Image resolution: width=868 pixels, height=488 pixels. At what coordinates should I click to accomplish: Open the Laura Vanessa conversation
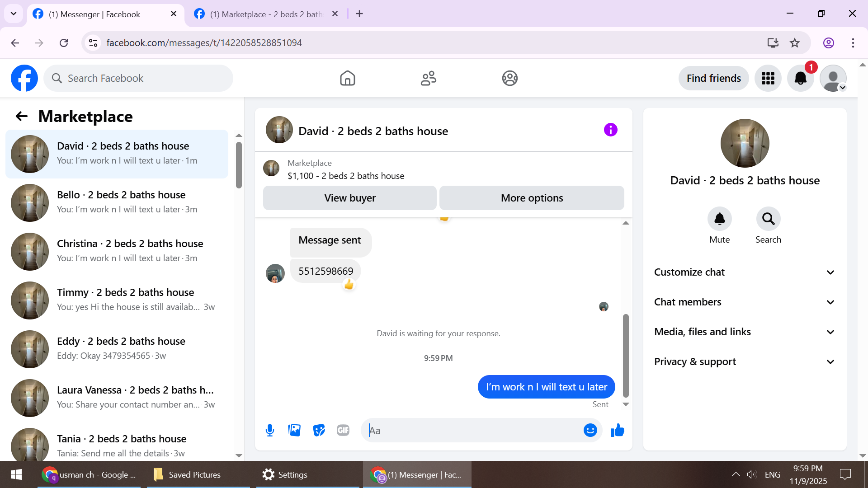click(x=117, y=398)
